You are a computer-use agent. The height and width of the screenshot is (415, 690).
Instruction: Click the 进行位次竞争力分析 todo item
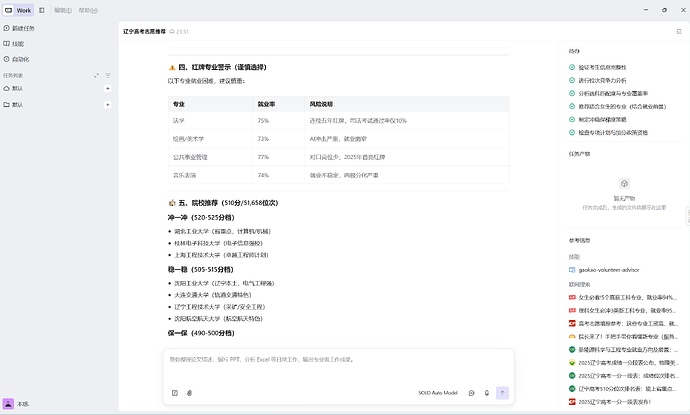[598, 81]
